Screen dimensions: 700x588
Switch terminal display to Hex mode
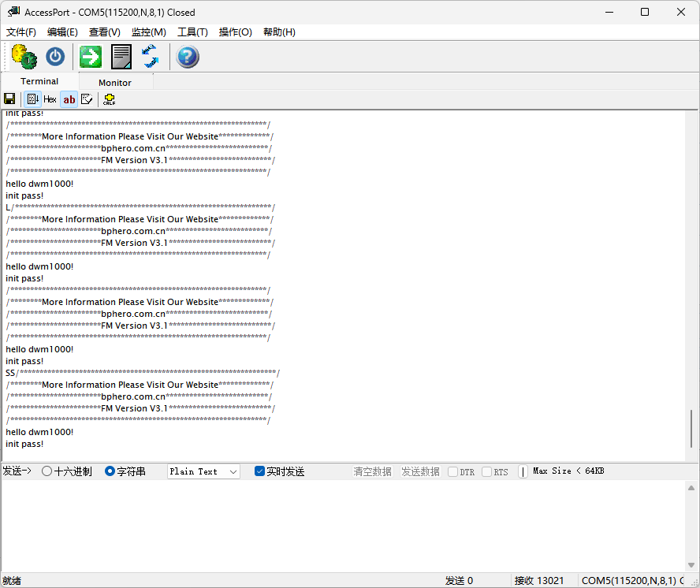pyautogui.click(x=50, y=99)
